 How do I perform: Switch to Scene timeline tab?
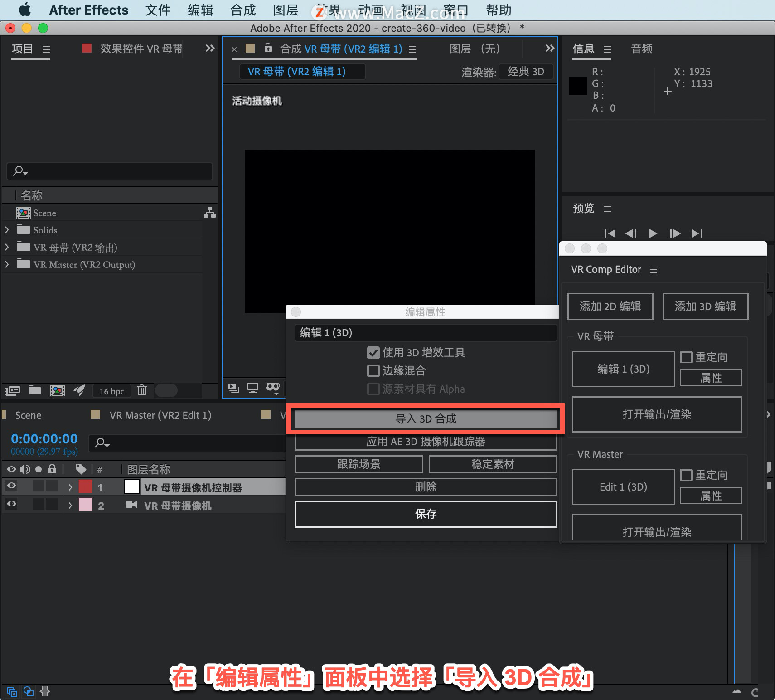point(28,415)
